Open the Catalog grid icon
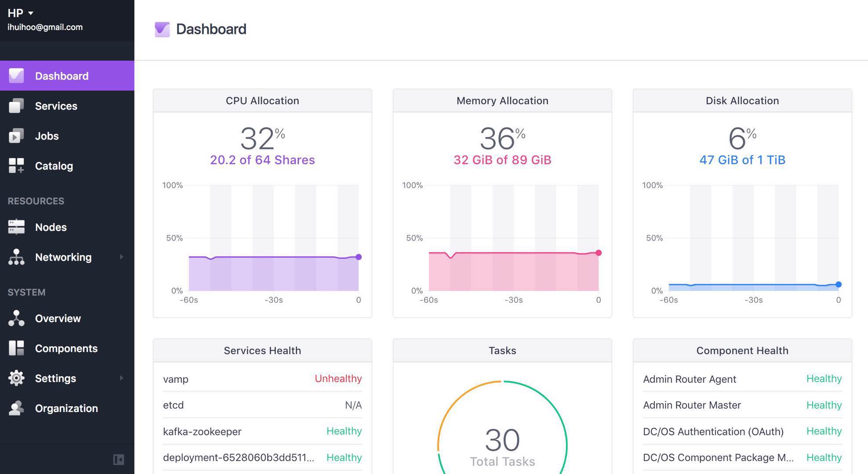 (16, 166)
